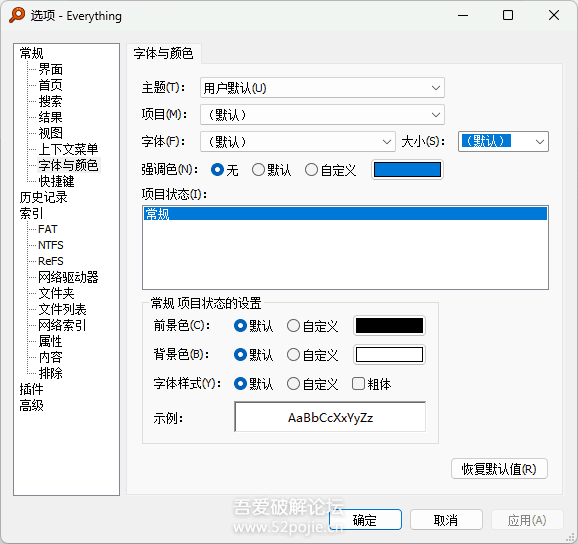Viewport: 578px width, 544px height.
Task: Click the 确定 OK button
Action: [x=365, y=520]
